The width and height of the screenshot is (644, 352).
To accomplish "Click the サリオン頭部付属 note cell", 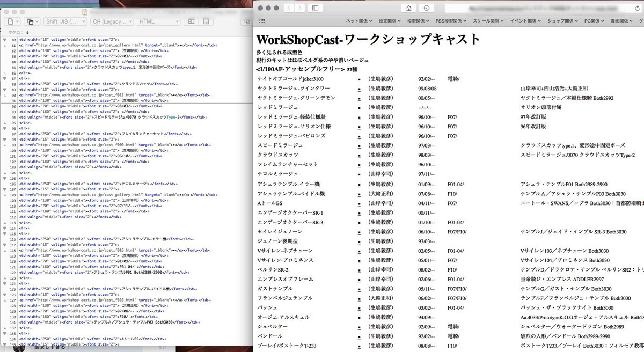I will click(x=541, y=108).
